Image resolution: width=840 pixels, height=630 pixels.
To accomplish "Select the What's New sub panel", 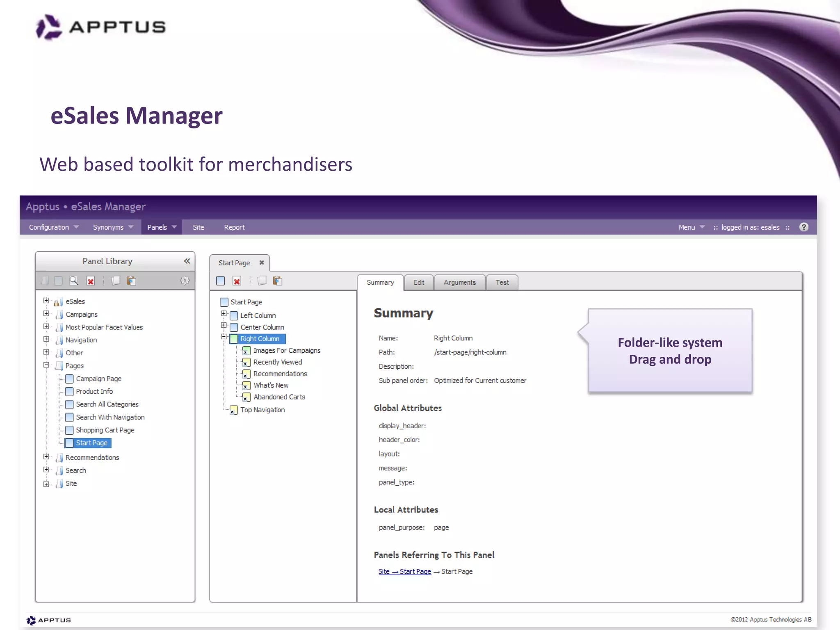I will (271, 386).
